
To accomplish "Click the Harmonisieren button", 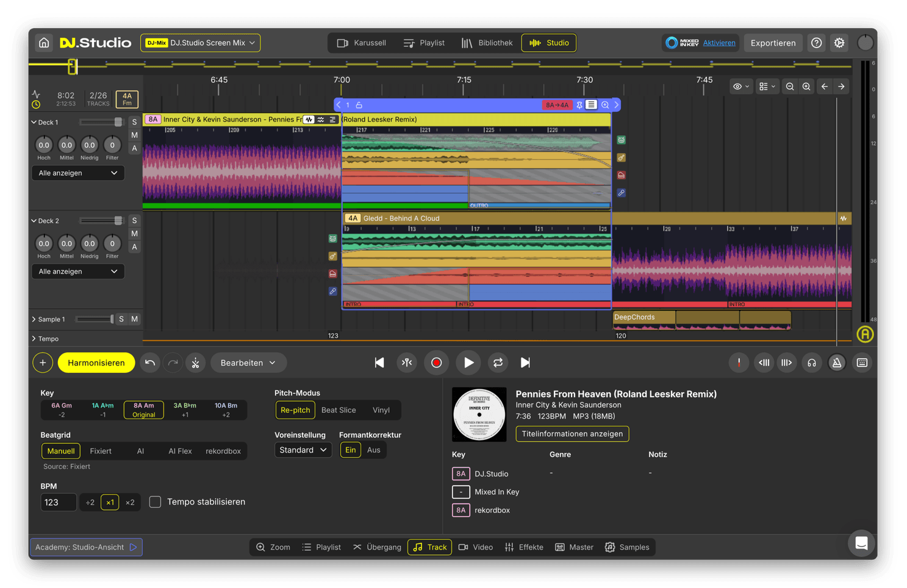I will pos(96,363).
